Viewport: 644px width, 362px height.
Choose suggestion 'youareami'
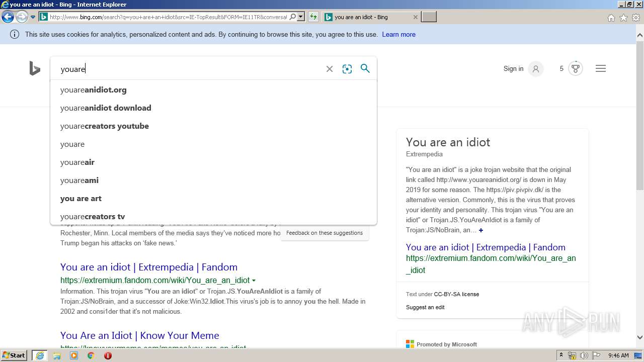point(213,180)
